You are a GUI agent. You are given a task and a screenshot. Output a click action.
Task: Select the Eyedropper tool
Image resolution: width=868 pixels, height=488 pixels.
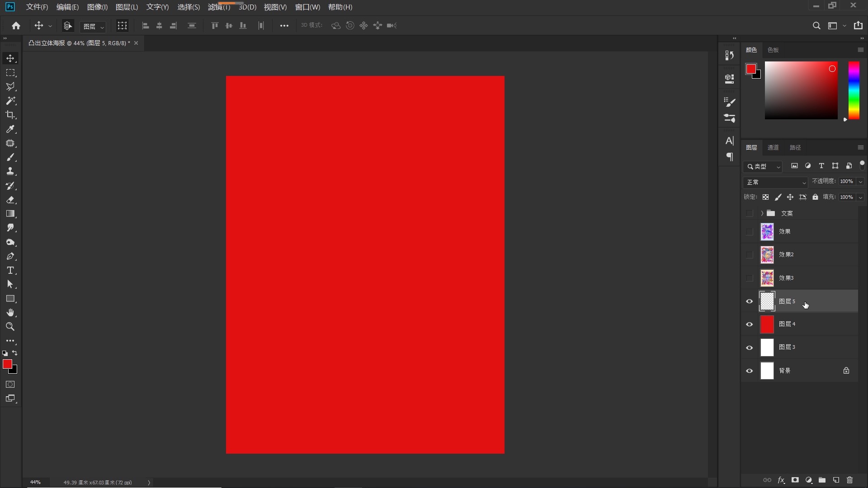click(10, 129)
